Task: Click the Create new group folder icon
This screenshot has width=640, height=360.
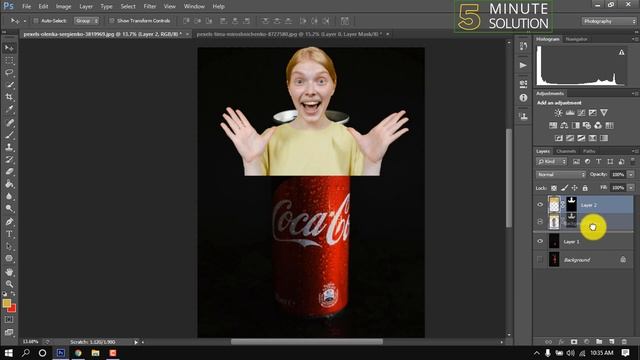Action: point(599,342)
